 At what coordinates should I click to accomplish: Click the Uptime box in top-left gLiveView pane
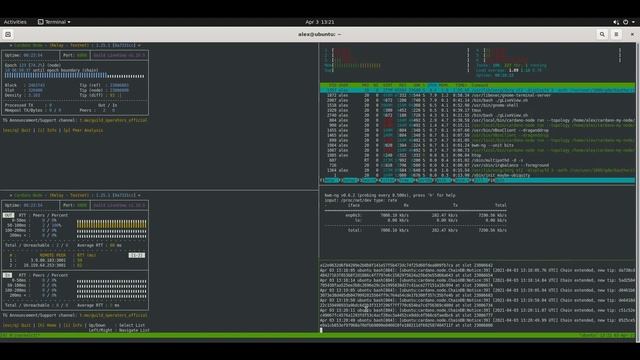(x=31, y=55)
